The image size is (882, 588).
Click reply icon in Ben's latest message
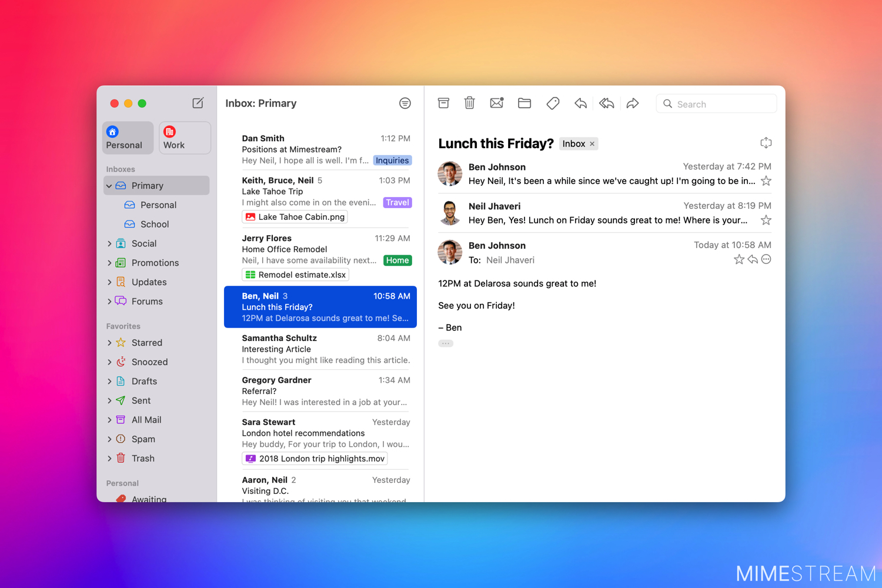coord(753,259)
